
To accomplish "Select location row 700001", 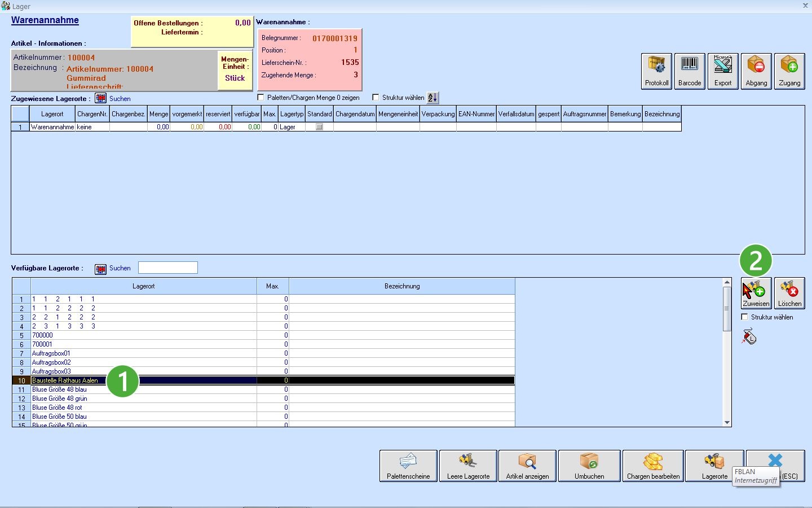I will point(263,344).
